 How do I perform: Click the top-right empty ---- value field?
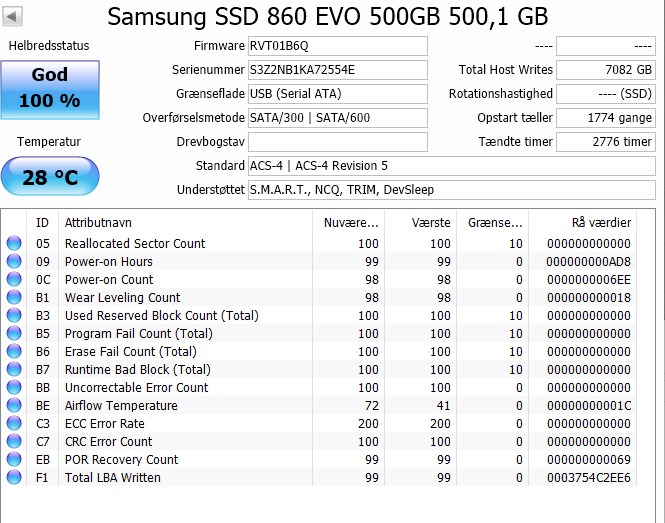606,46
